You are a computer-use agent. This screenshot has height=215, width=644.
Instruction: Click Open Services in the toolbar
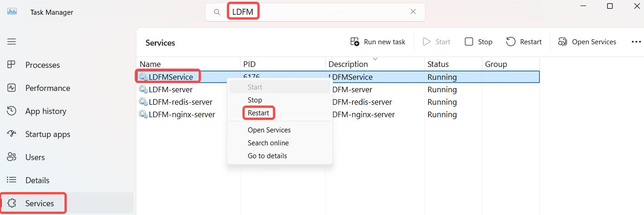click(587, 42)
